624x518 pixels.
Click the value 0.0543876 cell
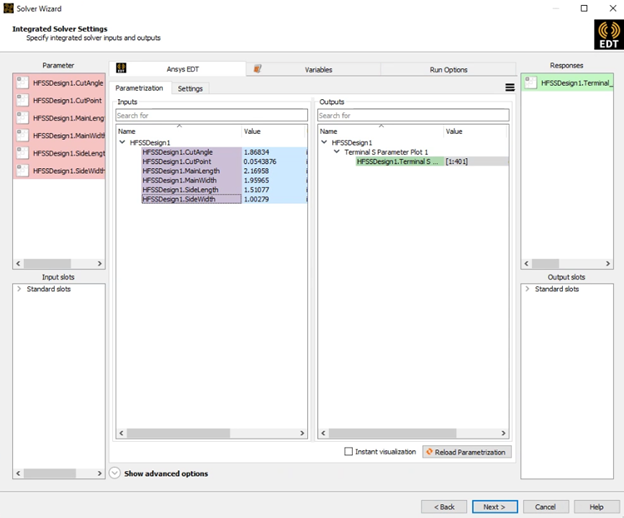tap(274, 162)
